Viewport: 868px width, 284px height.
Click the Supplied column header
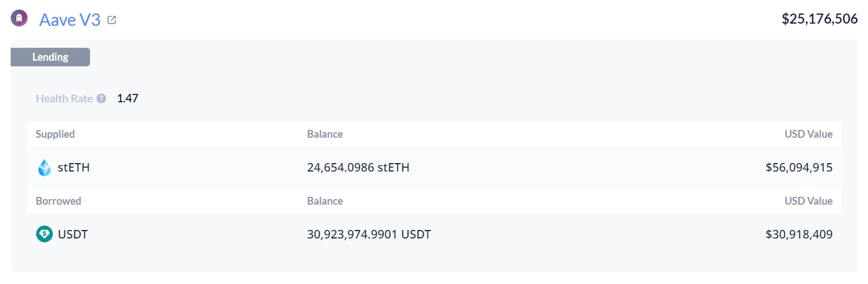[x=55, y=134]
